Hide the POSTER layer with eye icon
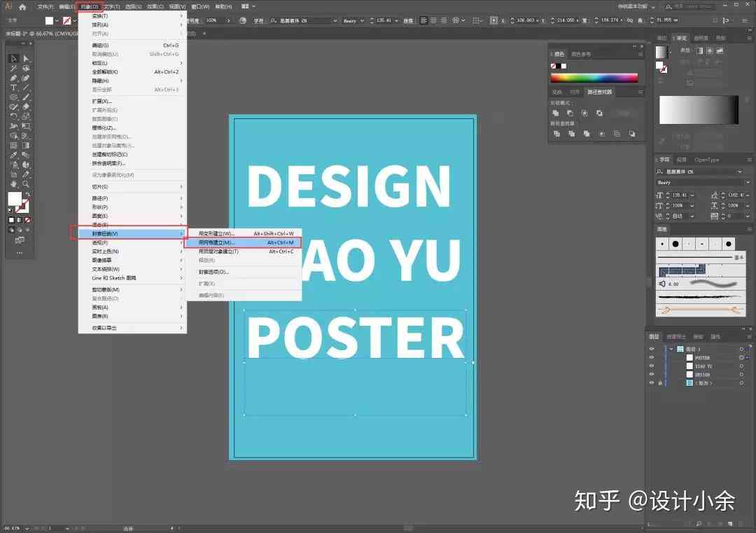 click(652, 357)
